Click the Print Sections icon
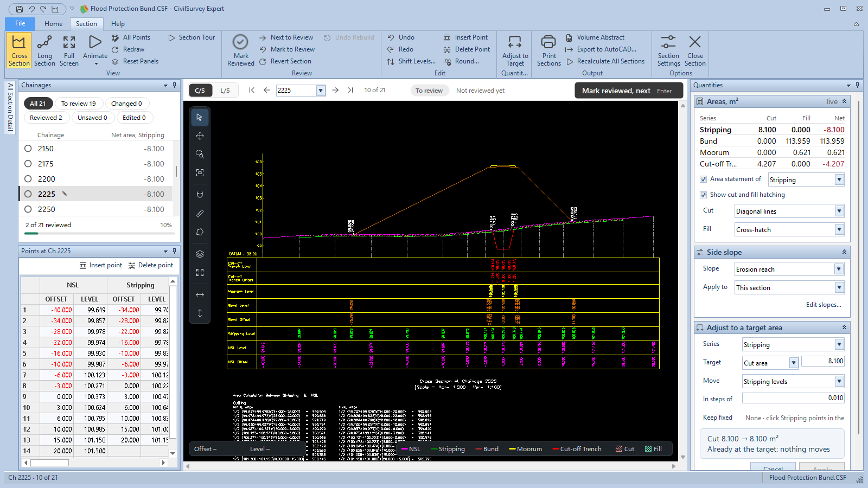This screenshot has height=488, width=868. click(x=548, y=42)
